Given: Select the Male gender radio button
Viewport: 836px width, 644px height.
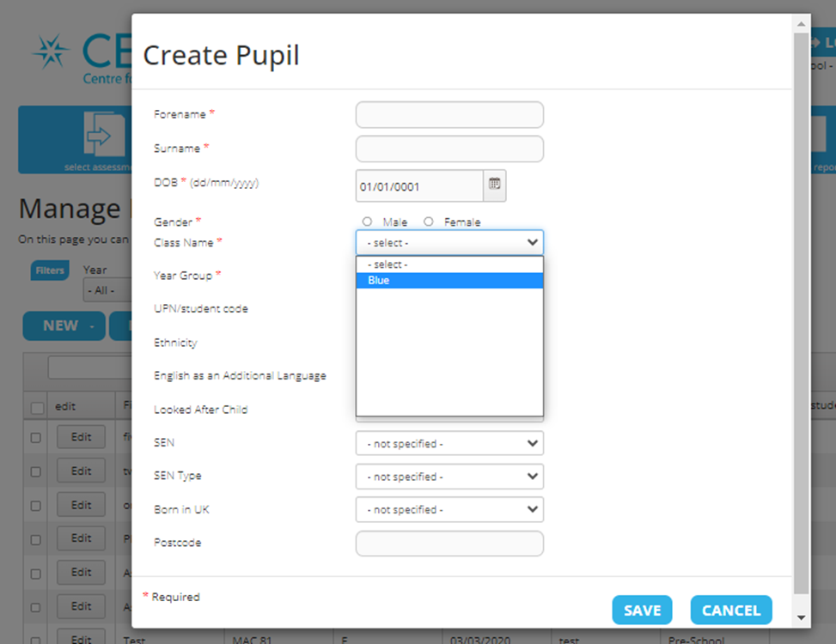Looking at the screenshot, I should click(368, 222).
